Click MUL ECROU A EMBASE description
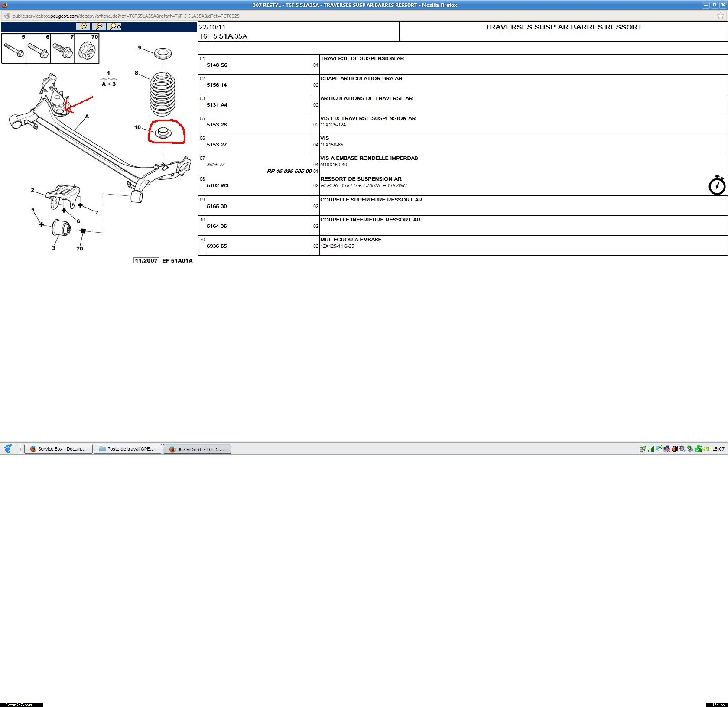This screenshot has width=728, height=707. coord(351,240)
